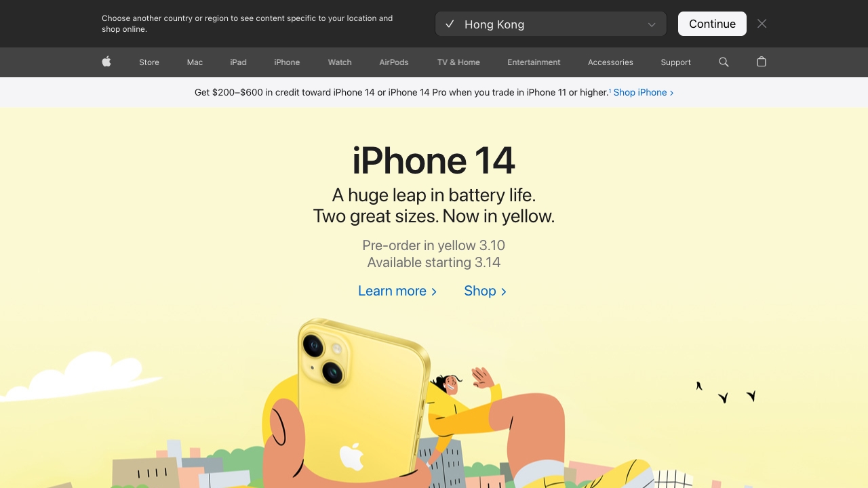The image size is (868, 488).
Task: Select iPhone in the navigation bar
Action: coord(287,62)
